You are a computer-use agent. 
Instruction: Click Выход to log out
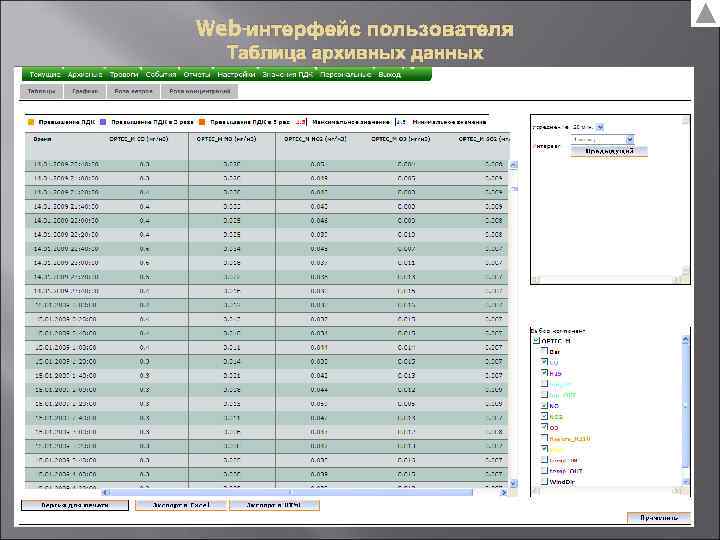coord(389,74)
